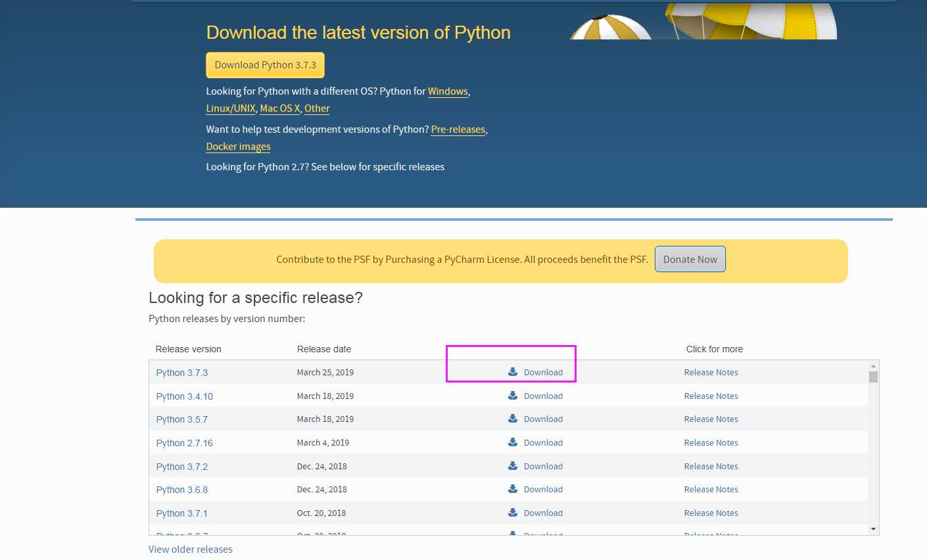This screenshot has width=927, height=560.
Task: Click the Download text link for Python 3.4.10
Action: tap(543, 396)
